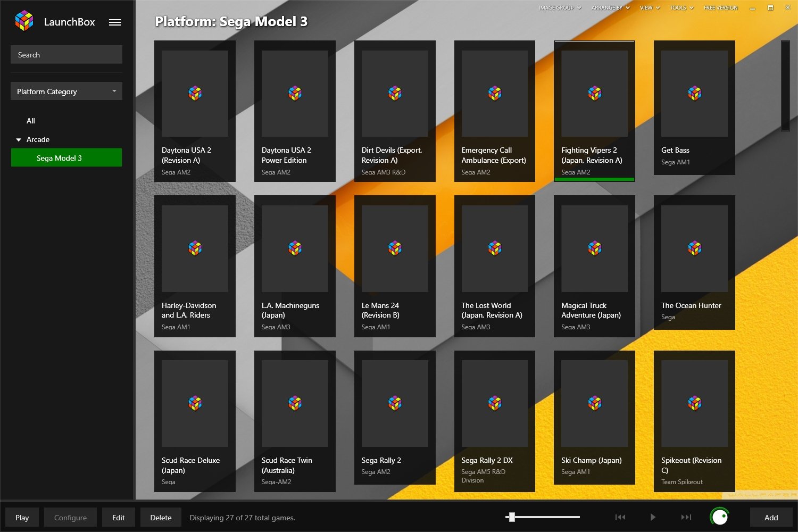
Task: Select Scud Race Deluxe (Japan) cover
Action: pyautogui.click(x=195, y=403)
